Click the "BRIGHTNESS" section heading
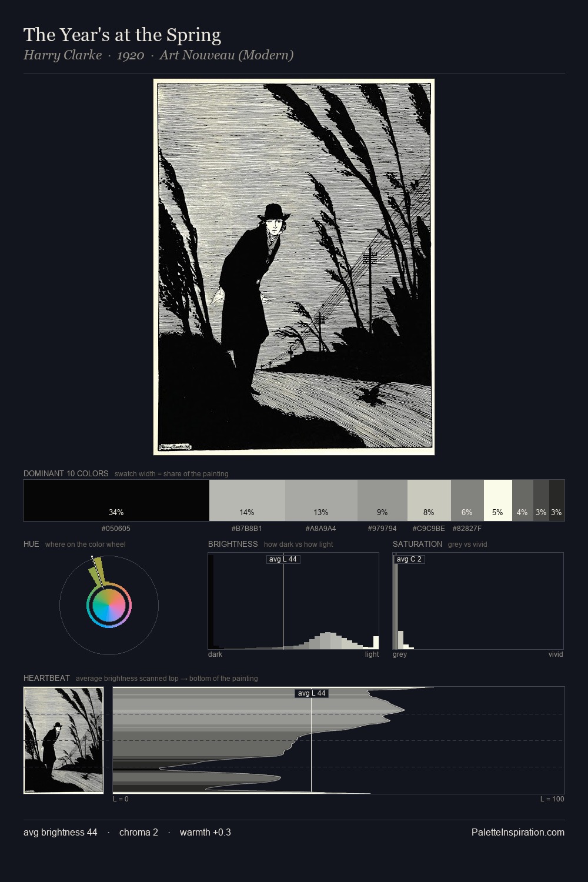Screen dimensions: 588x882 tap(233, 544)
